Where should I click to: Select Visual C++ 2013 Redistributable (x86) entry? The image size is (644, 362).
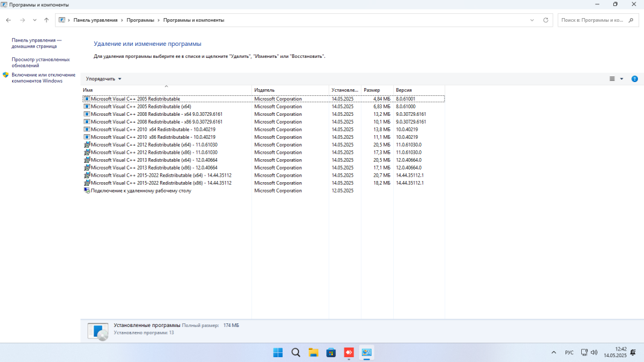263,168
